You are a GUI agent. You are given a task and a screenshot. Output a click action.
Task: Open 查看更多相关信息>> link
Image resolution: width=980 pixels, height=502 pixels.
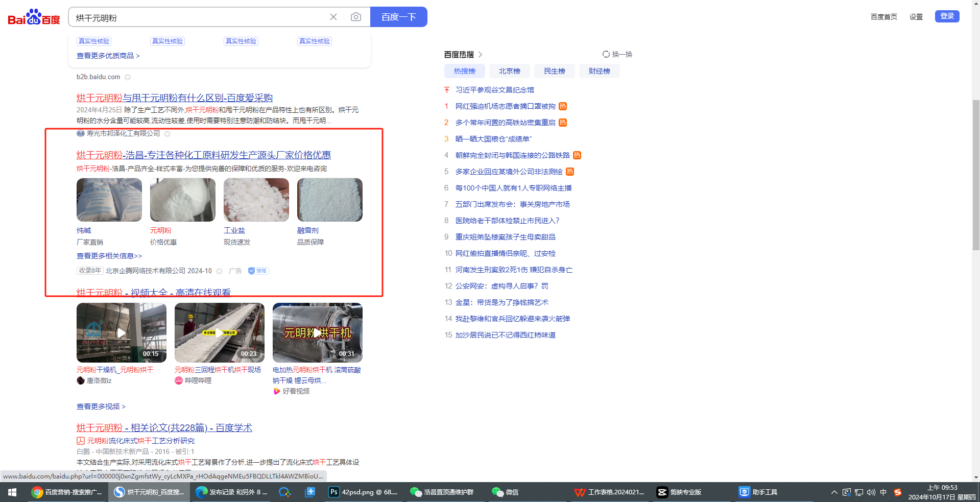109,256
